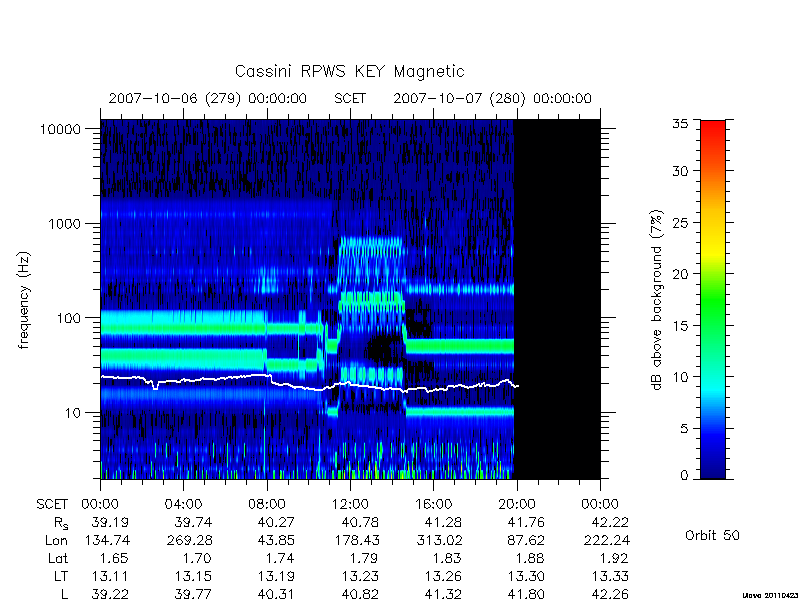Click LT value 13.30
Image resolution: width=800 pixels, height=600 pixels.
tap(527, 577)
